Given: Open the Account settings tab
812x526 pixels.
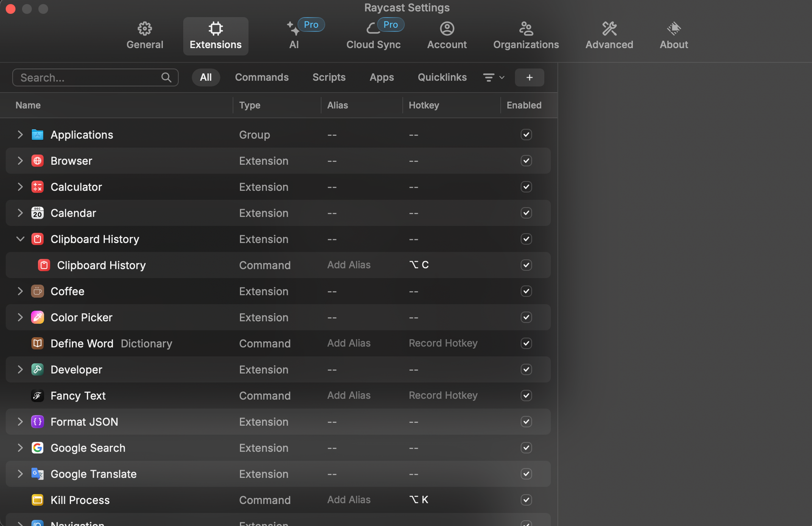Looking at the screenshot, I should pos(447,36).
